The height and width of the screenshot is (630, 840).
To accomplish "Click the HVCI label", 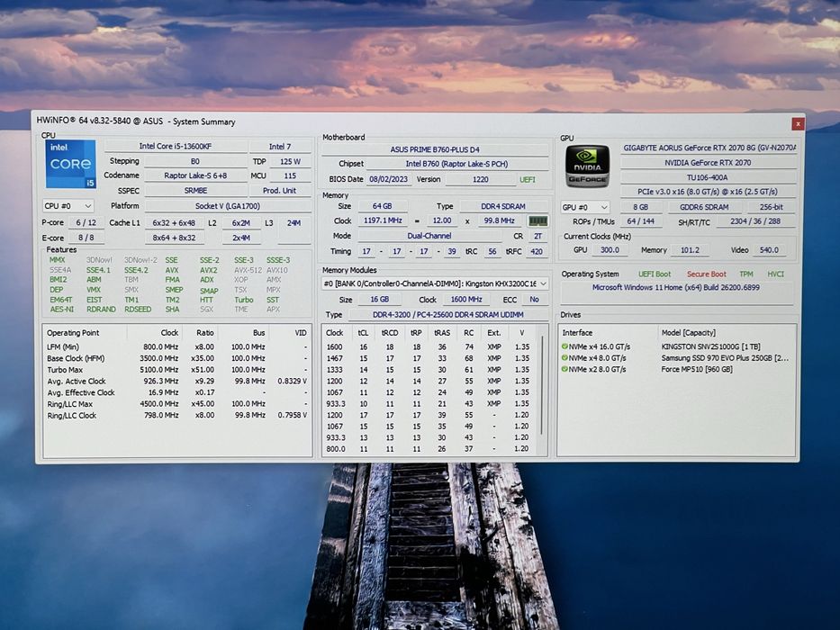I will pyautogui.click(x=776, y=274).
